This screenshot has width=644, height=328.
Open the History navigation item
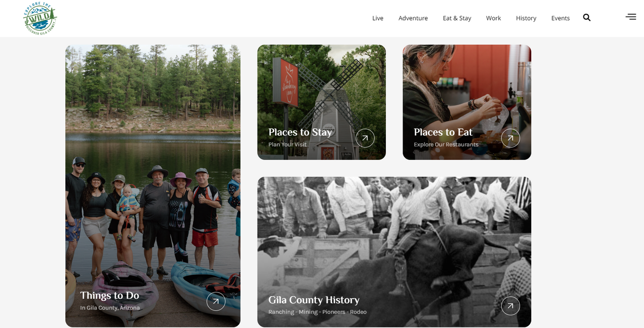click(x=526, y=18)
